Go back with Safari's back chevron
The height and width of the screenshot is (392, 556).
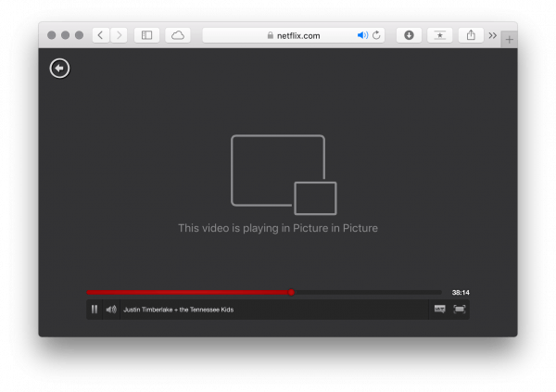[x=101, y=35]
